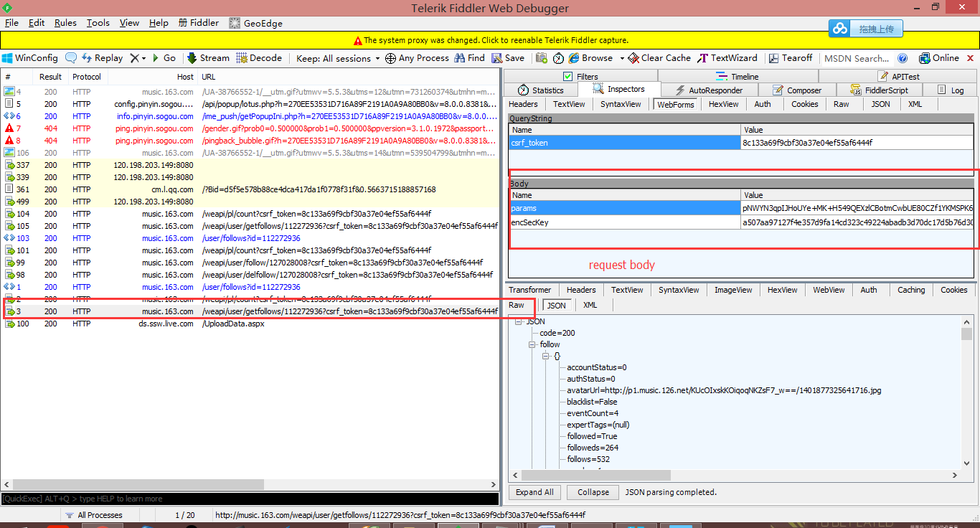The height and width of the screenshot is (528, 980).
Task: Click the Online network status icon
Action: (938, 58)
